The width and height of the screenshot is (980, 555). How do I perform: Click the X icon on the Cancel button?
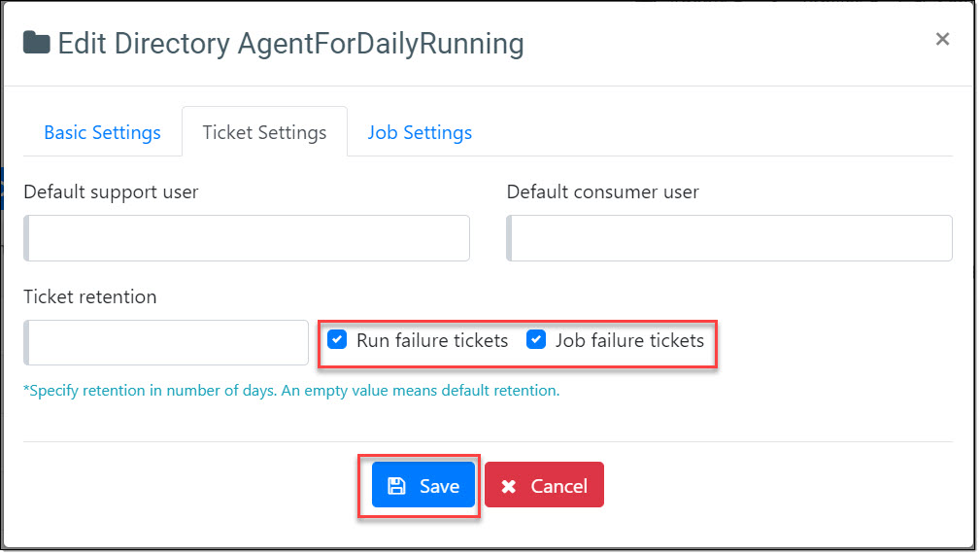point(509,486)
